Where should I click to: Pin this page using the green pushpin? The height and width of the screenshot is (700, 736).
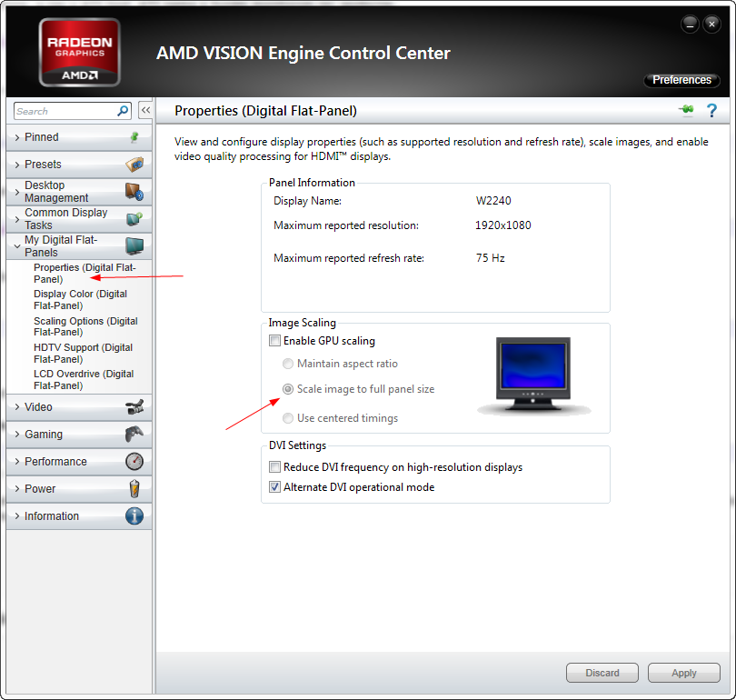tap(686, 110)
